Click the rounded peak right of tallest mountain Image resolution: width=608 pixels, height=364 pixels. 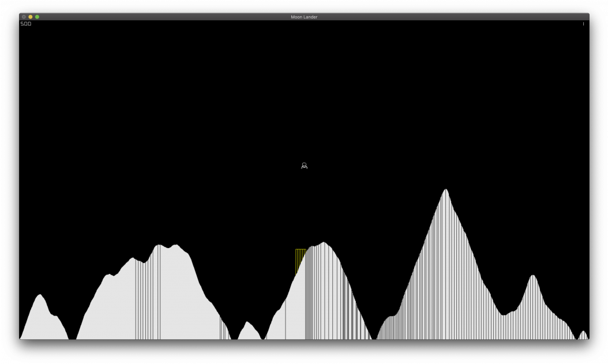pos(532,276)
